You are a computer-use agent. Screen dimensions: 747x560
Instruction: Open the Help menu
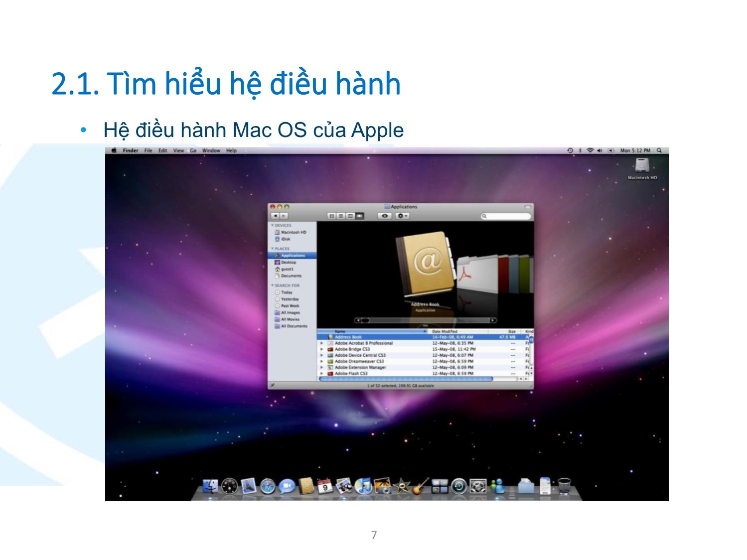click(231, 150)
